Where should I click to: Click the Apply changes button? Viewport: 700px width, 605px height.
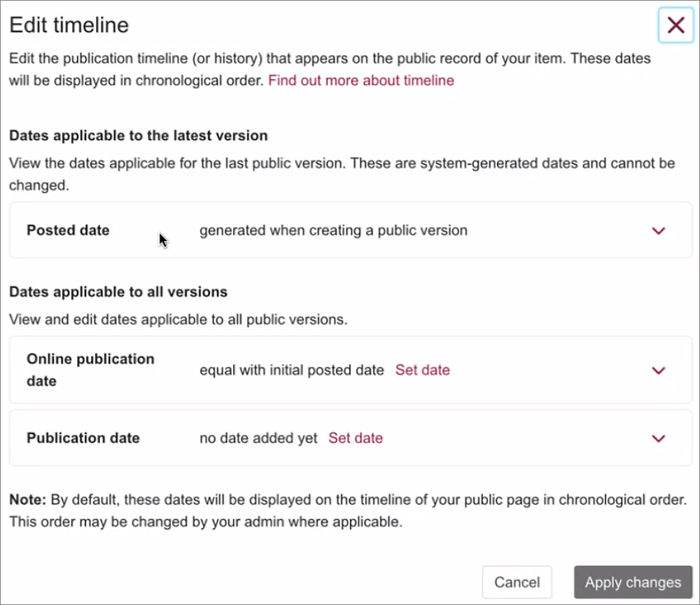(x=633, y=582)
